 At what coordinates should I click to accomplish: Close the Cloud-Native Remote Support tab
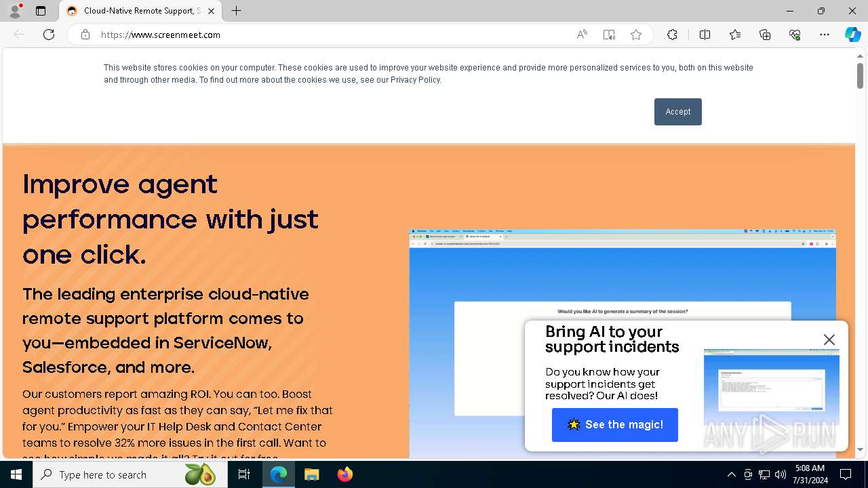pos(212,11)
